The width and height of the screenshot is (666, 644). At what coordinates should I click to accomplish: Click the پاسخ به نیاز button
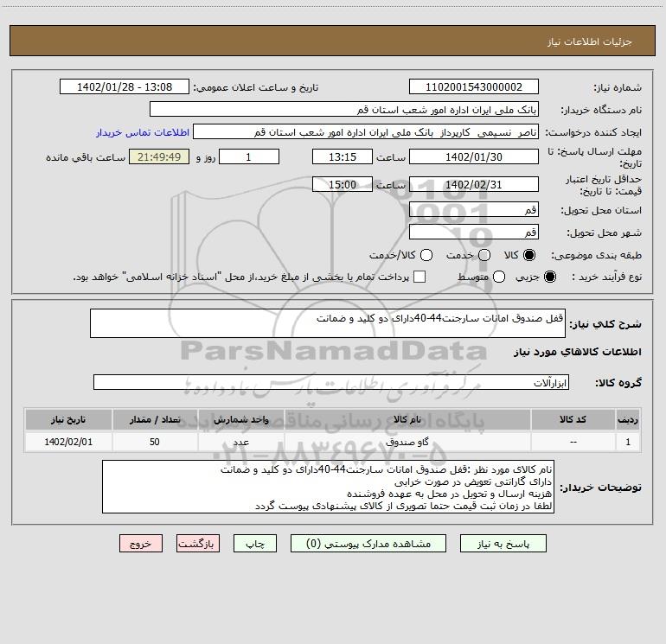pos(503,544)
